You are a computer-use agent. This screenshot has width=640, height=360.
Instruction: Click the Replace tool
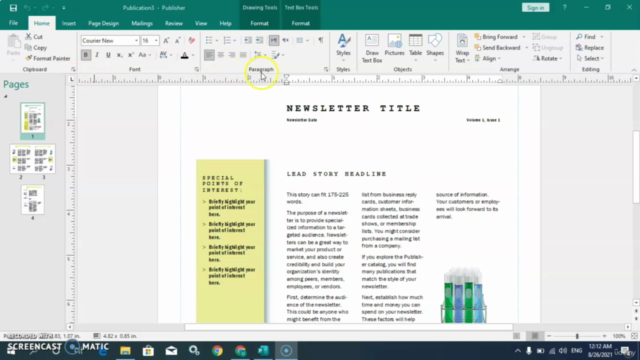pyautogui.click(x=590, y=48)
